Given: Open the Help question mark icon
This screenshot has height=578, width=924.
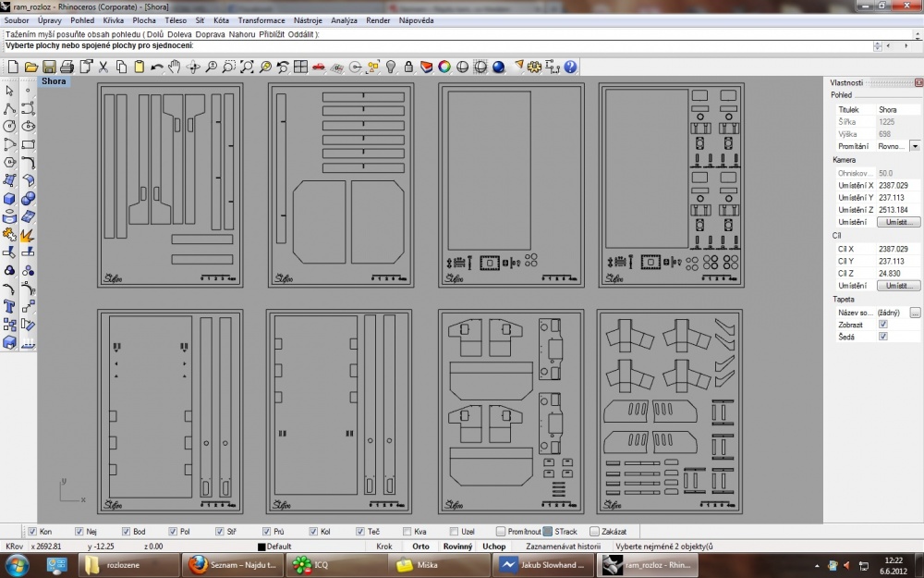Looking at the screenshot, I should [570, 67].
